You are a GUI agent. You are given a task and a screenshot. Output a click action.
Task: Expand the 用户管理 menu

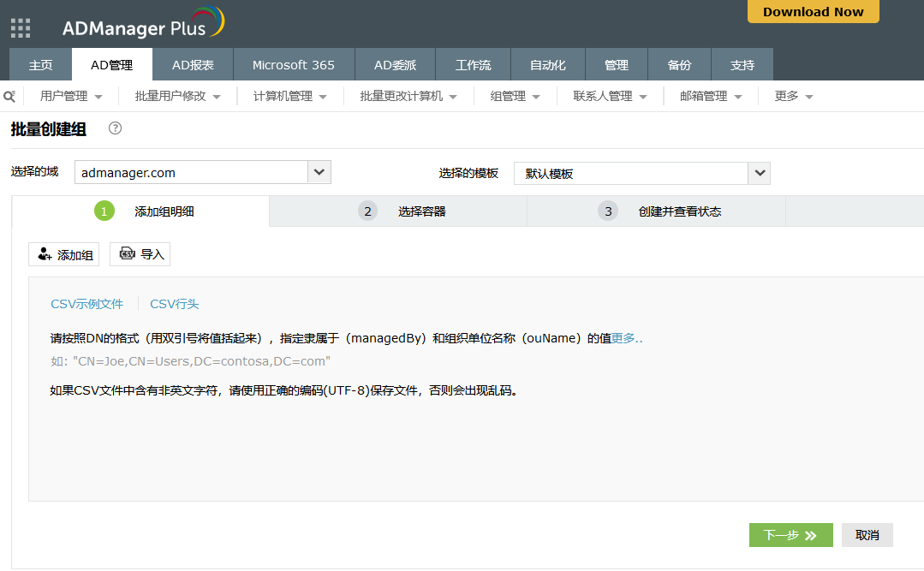click(71, 96)
